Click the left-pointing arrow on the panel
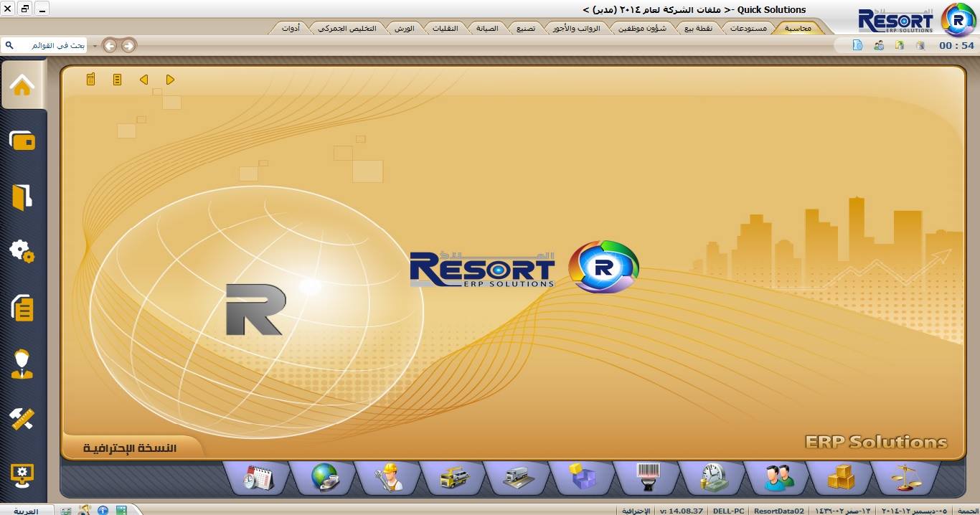This screenshot has width=980, height=515. pyautogui.click(x=143, y=80)
